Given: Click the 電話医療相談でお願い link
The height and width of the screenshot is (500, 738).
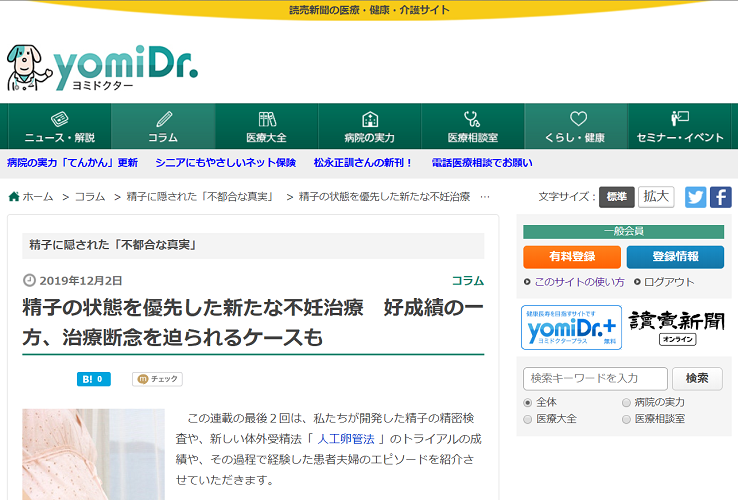Looking at the screenshot, I should pos(482,163).
